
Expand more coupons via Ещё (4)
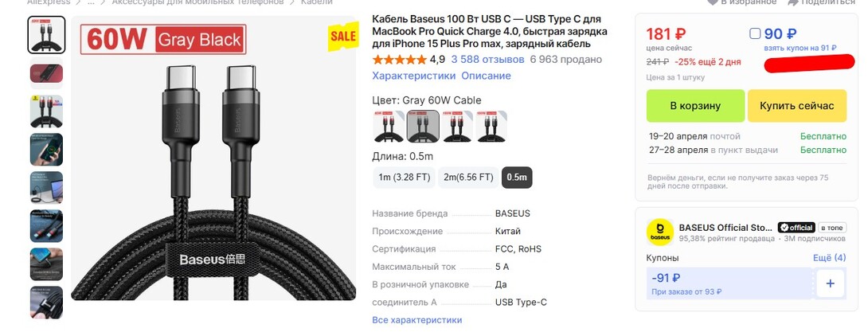829,258
